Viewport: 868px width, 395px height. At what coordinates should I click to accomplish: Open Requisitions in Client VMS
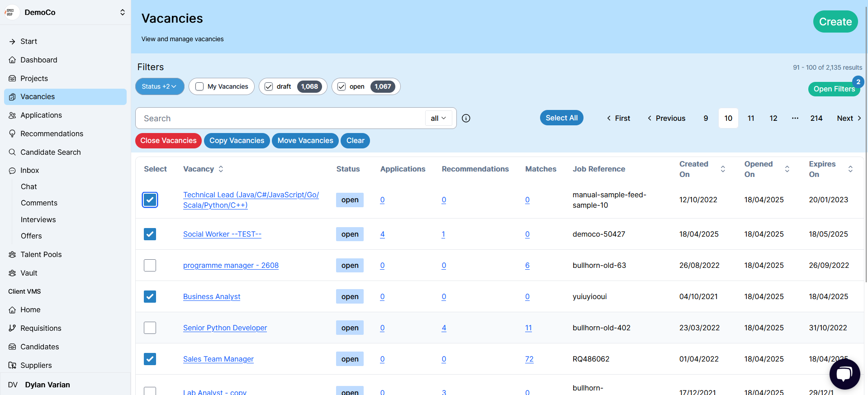(41, 328)
